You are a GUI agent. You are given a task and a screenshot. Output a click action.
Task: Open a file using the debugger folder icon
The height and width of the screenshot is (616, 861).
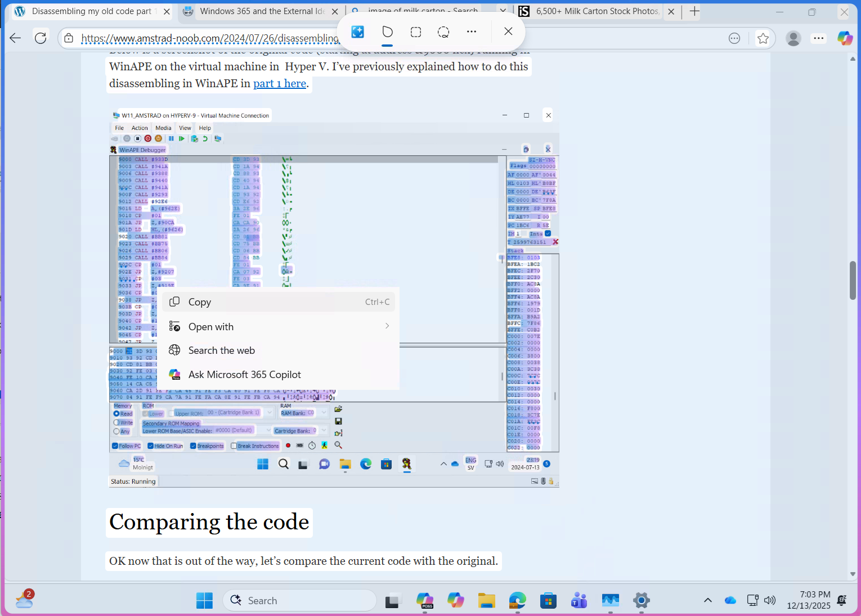pos(339,409)
